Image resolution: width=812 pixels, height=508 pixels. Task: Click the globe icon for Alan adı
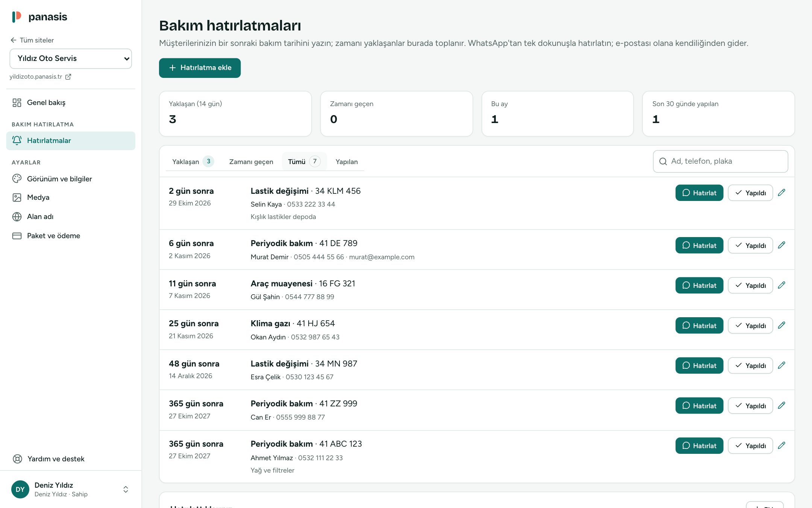17,217
